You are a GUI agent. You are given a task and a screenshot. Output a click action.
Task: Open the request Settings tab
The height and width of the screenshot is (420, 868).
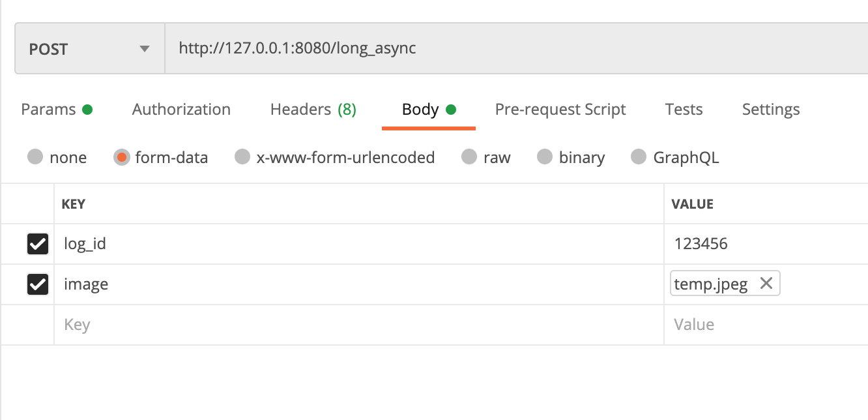[771, 109]
